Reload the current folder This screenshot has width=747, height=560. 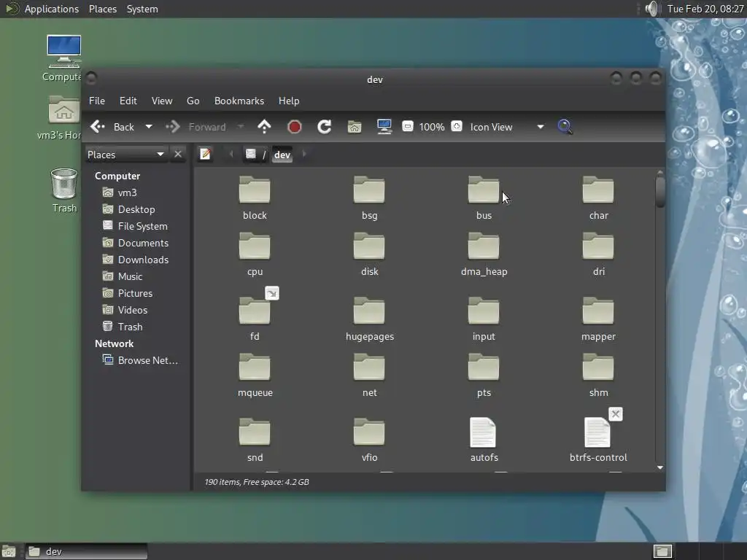[x=325, y=127]
